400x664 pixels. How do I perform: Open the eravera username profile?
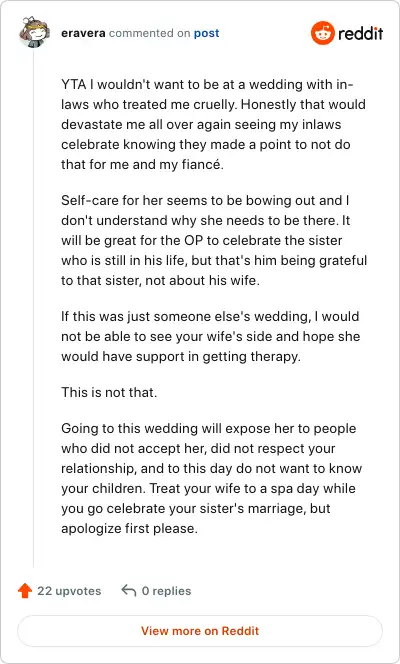click(x=83, y=33)
